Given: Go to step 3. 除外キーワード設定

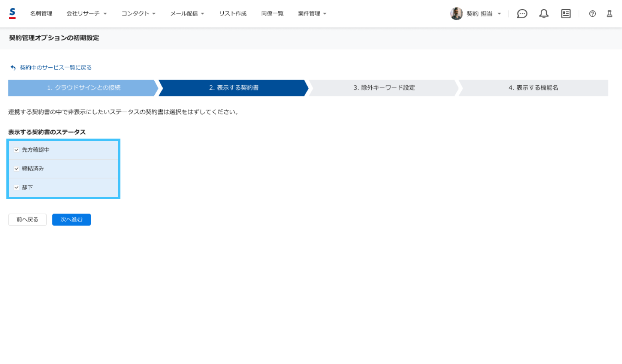Looking at the screenshot, I should pyautogui.click(x=384, y=88).
